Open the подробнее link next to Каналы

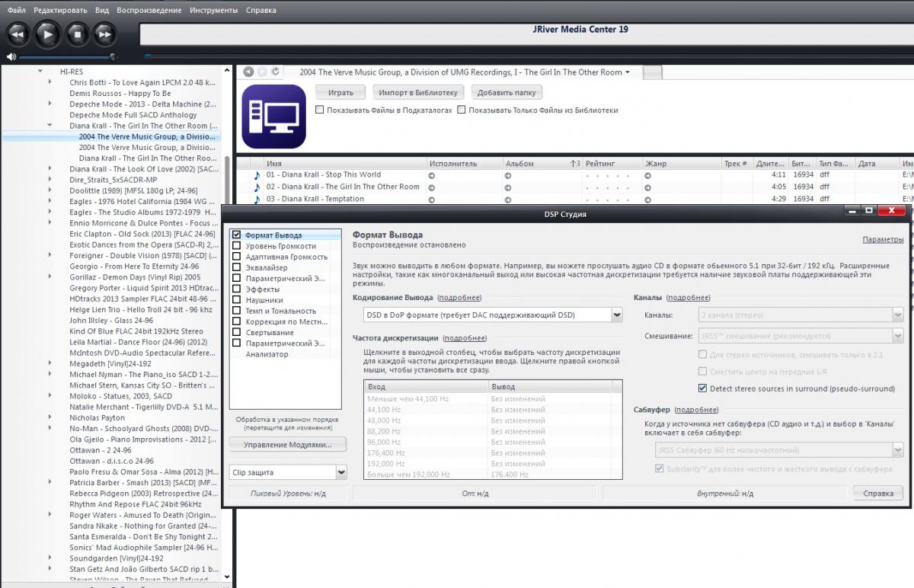pos(688,298)
